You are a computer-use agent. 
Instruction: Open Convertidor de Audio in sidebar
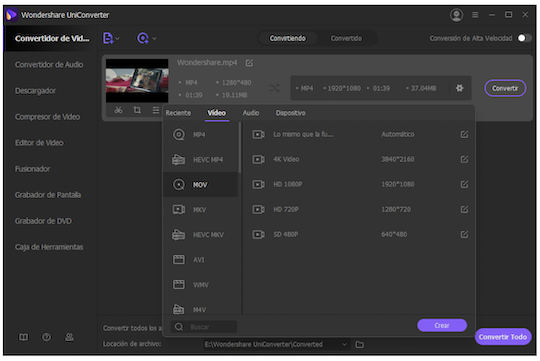click(x=49, y=65)
